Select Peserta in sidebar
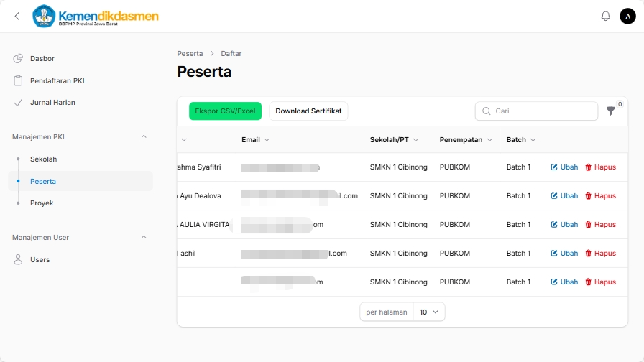 [x=80, y=181]
